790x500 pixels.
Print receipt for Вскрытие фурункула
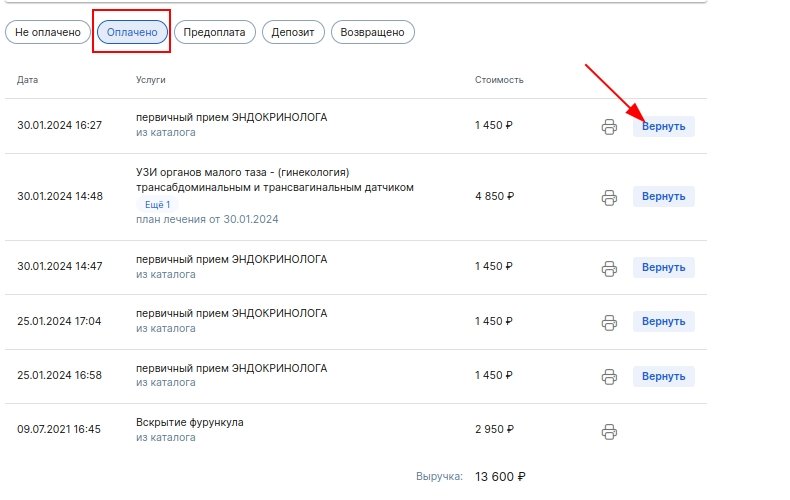(x=609, y=431)
